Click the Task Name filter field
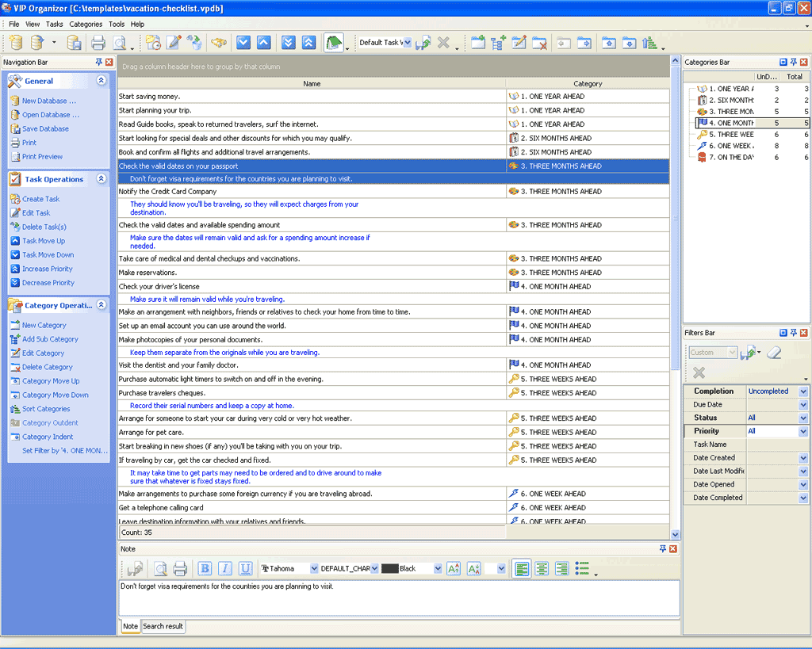 pyautogui.click(x=777, y=445)
